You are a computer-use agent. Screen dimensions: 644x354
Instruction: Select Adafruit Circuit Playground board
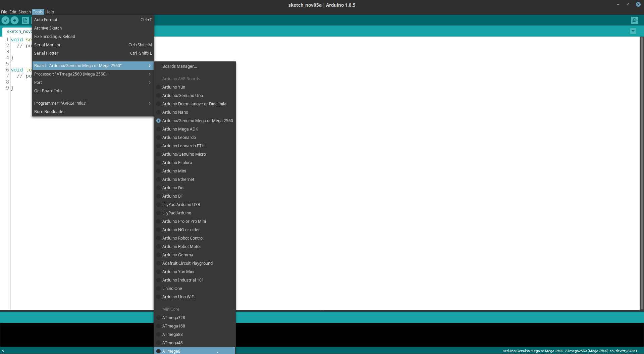tap(195, 263)
